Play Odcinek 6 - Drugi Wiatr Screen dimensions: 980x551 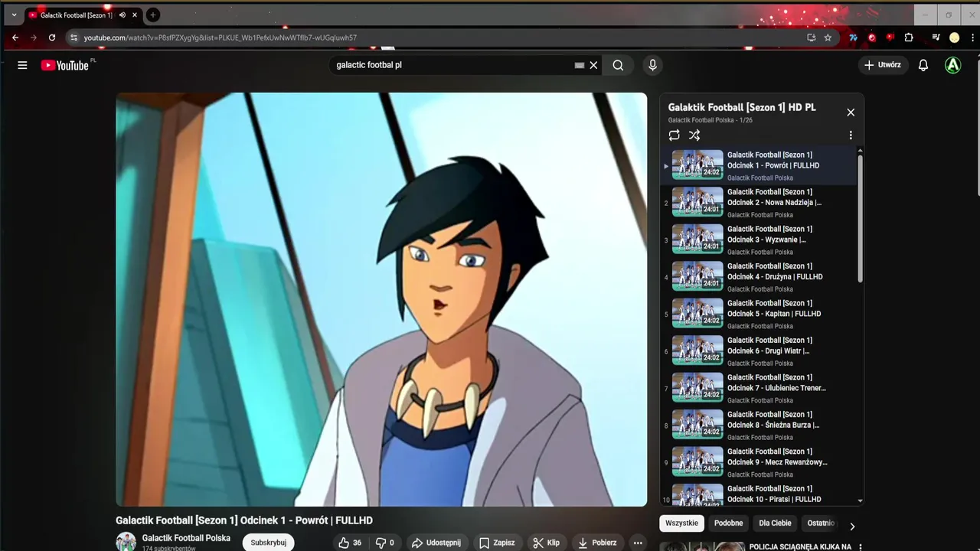click(x=758, y=351)
